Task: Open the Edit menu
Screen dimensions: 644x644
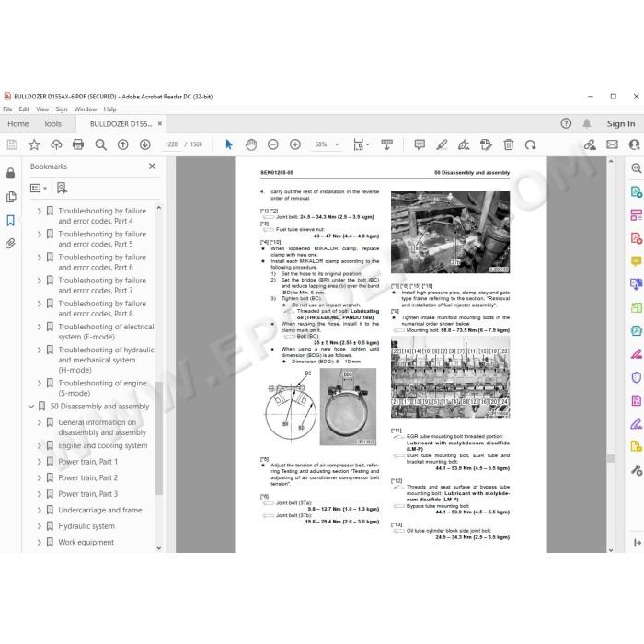Action: [24, 109]
